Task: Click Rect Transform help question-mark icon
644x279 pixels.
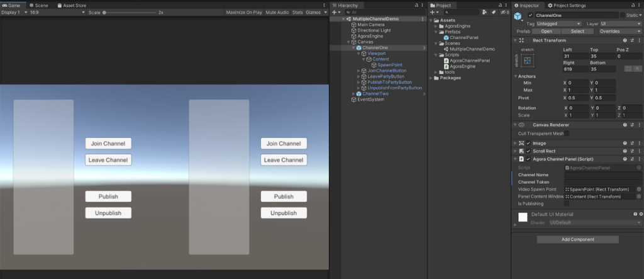Action: (625, 40)
